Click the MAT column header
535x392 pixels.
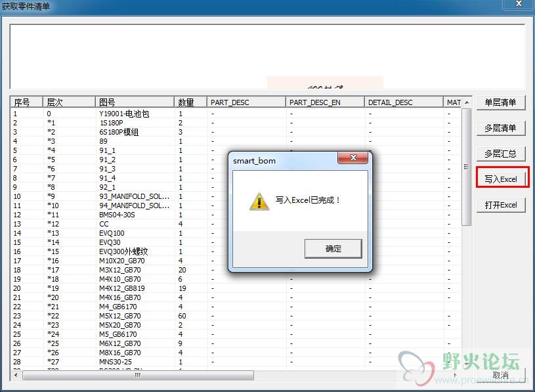[453, 102]
